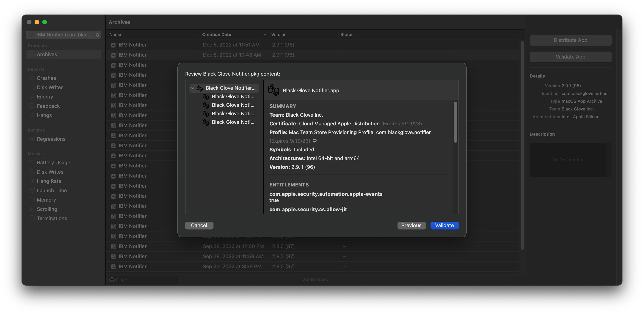Collapse the Black Glove Notifier tree root
Image resolution: width=644 pixels, height=314 pixels.
[193, 88]
